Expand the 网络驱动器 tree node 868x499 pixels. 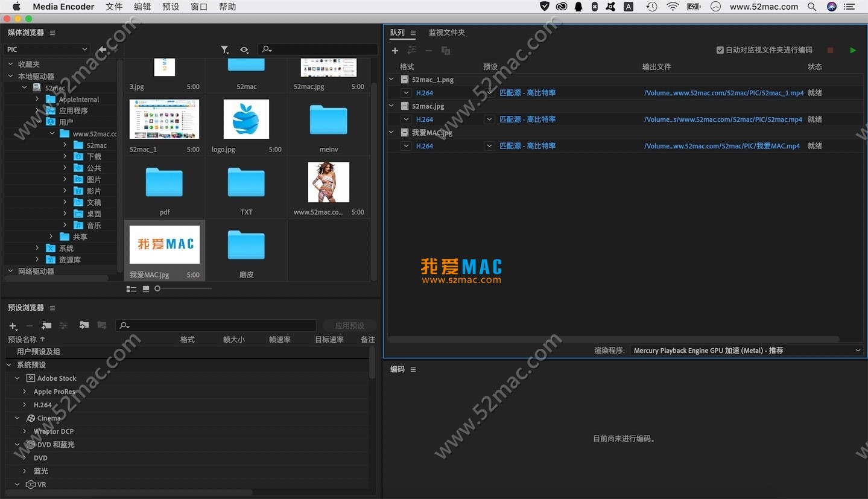11,271
